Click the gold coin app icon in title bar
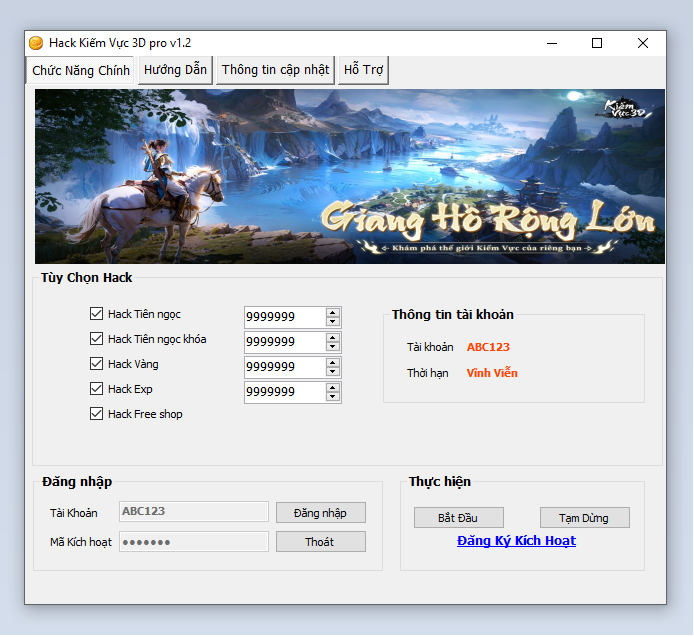Image resolution: width=694 pixels, height=637 pixels. pyautogui.click(x=36, y=43)
